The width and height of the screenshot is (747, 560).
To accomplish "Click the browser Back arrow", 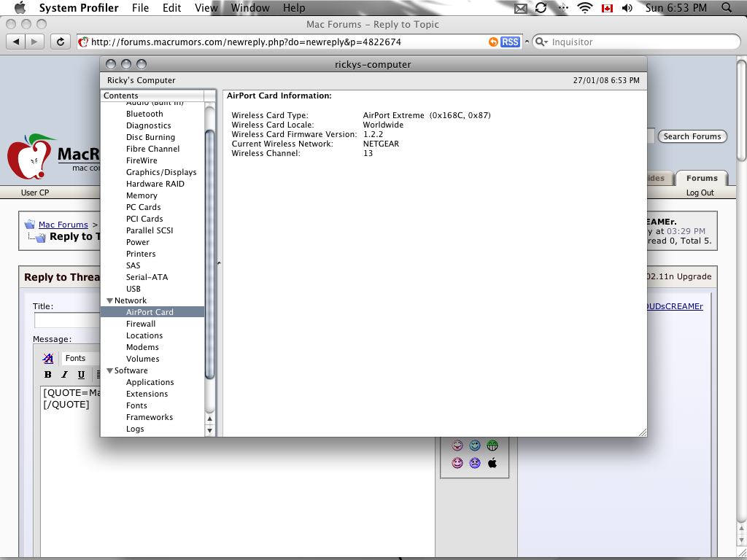I will click(16, 42).
